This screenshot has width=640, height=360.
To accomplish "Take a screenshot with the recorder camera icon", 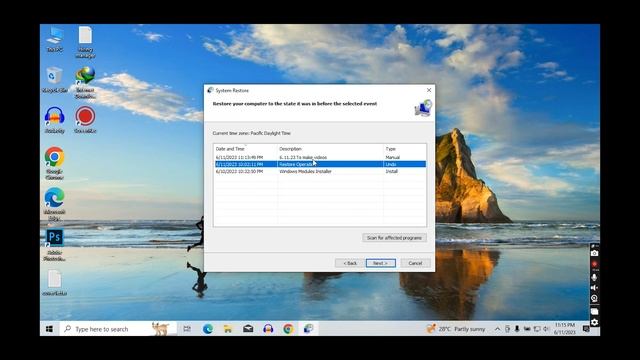I will click(x=594, y=253).
